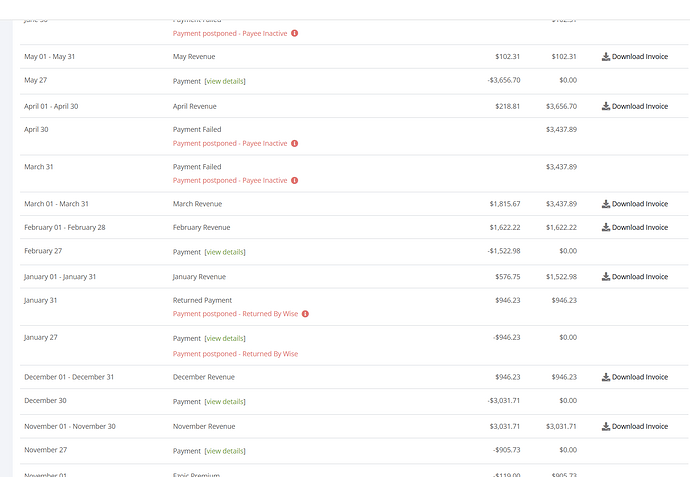Click the topmost Payee Inactive info icon
This screenshot has height=477, width=690.
click(x=295, y=34)
